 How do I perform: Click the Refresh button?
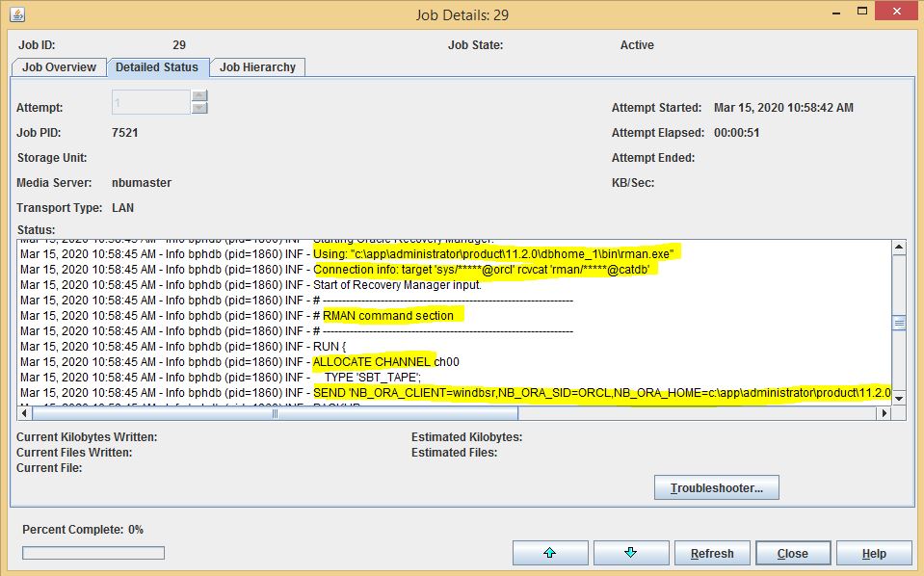tap(712, 552)
